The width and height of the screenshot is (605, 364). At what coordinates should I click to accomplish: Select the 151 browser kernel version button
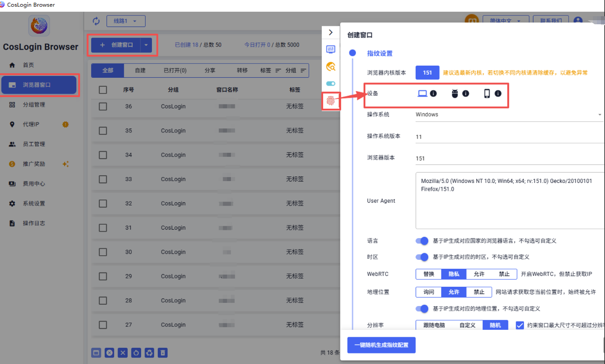427,73
